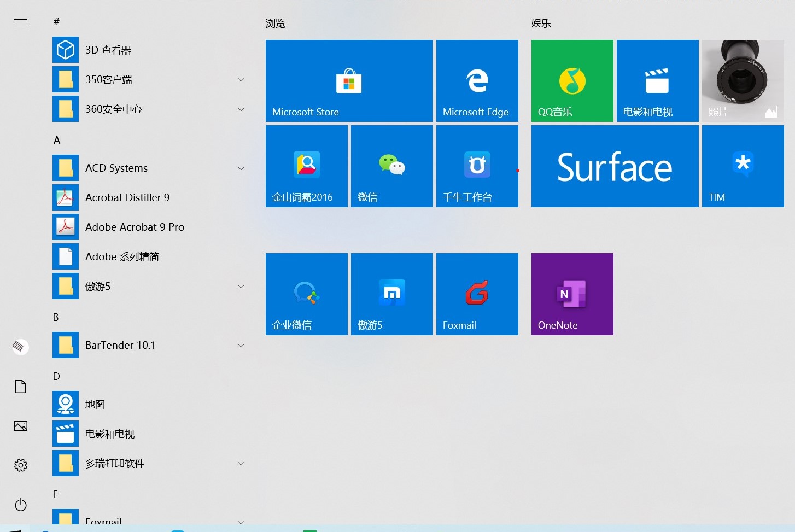Expand the 360安全中心 folder
Viewport: 795px width, 532px height.
point(241,109)
